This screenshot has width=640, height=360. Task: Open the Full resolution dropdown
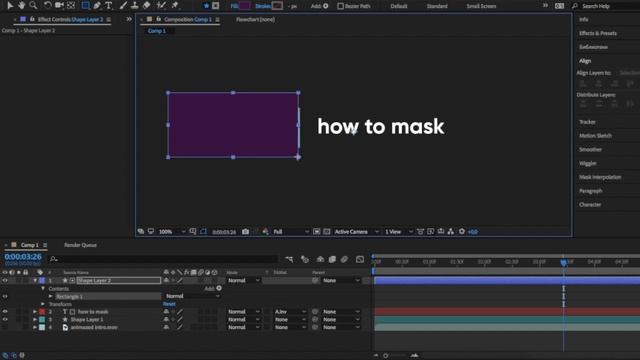pyautogui.click(x=291, y=231)
